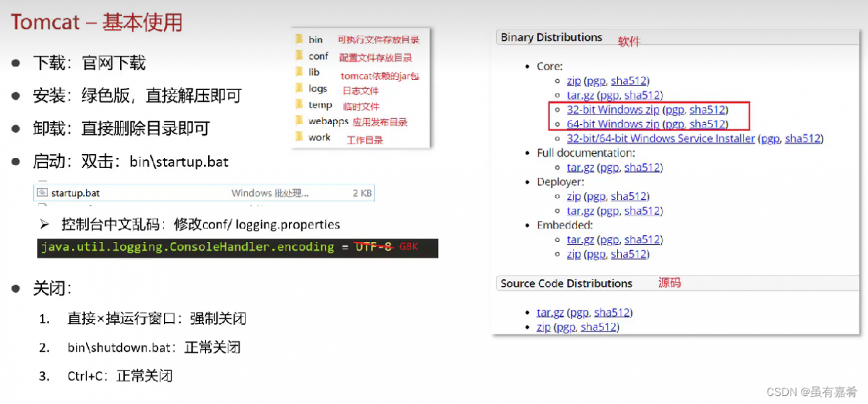Download the Source Code tar.gz
The image size is (868, 404).
(x=550, y=312)
